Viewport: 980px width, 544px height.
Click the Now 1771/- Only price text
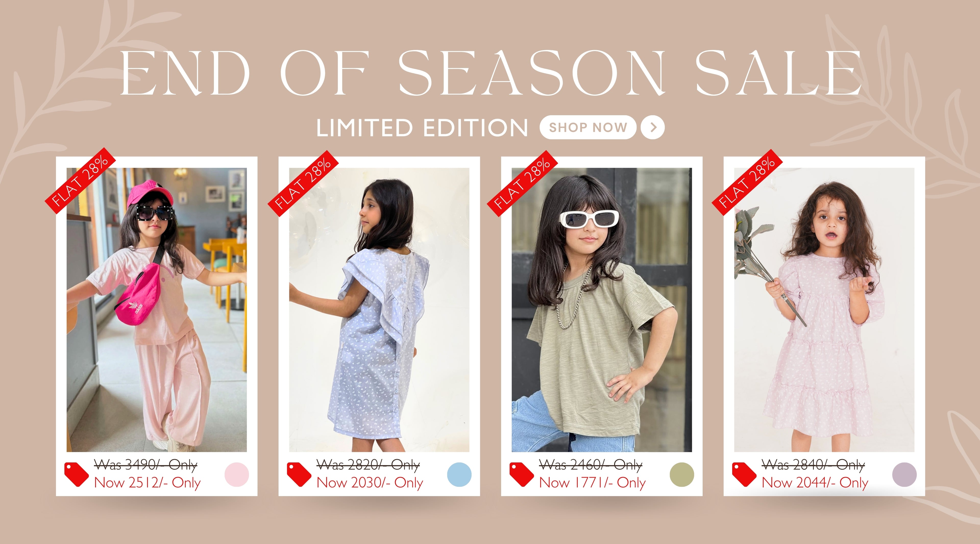(592, 483)
